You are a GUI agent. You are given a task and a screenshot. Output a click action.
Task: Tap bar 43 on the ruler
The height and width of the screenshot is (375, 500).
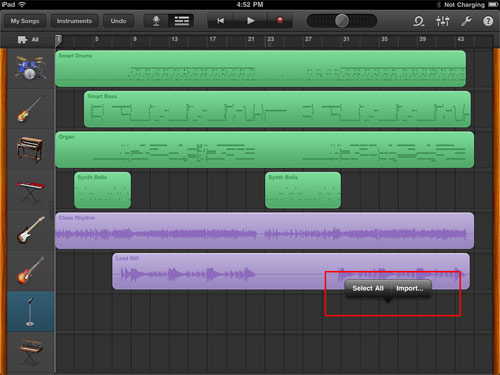[461, 39]
